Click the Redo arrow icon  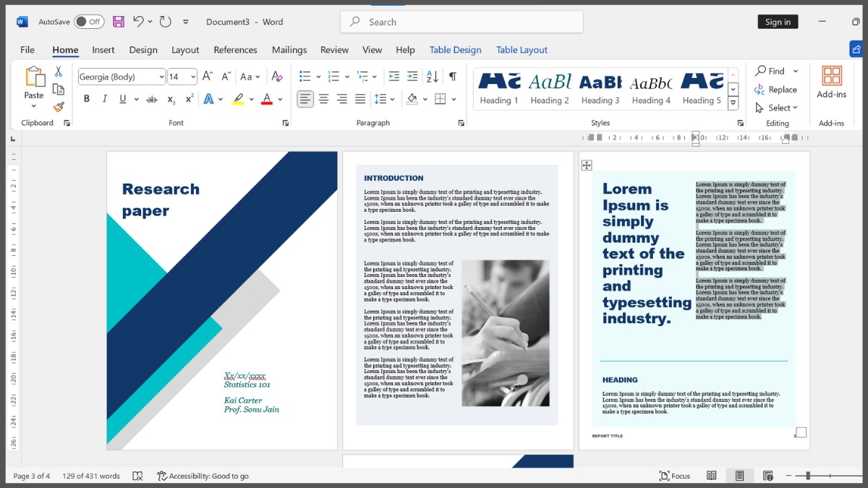(166, 22)
